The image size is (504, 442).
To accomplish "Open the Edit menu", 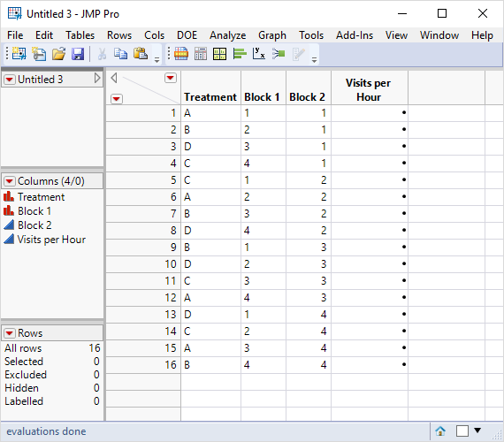I will 44,35.
